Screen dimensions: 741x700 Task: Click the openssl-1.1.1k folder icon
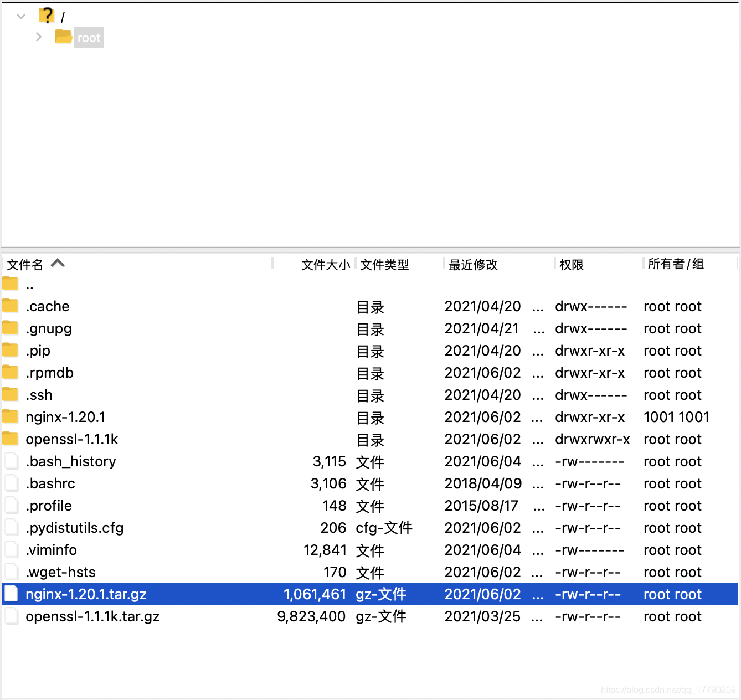click(x=10, y=439)
